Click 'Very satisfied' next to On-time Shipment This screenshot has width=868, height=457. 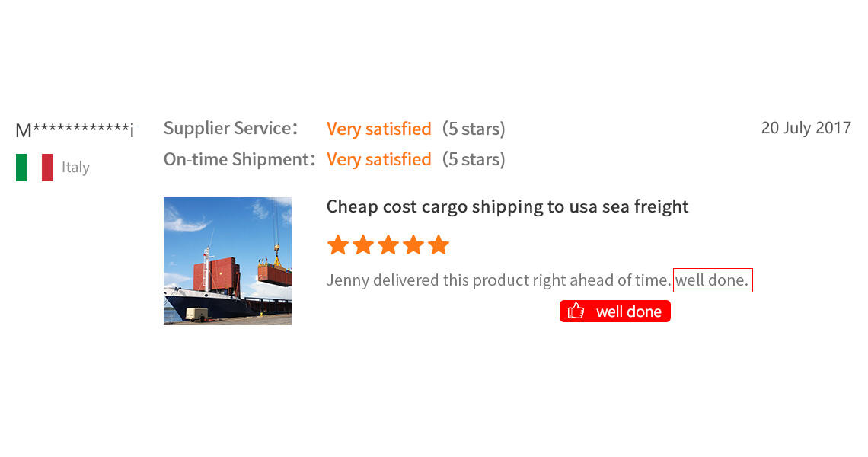click(x=378, y=159)
